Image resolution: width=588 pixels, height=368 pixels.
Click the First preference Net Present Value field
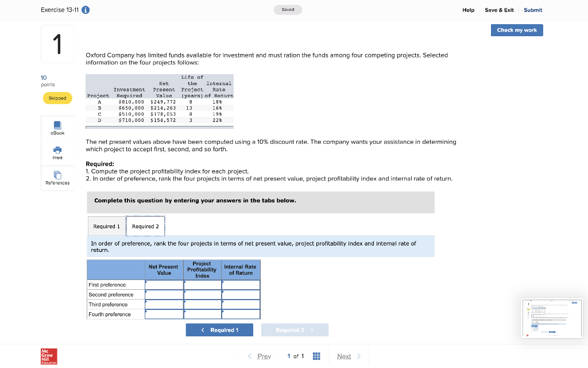click(x=164, y=284)
